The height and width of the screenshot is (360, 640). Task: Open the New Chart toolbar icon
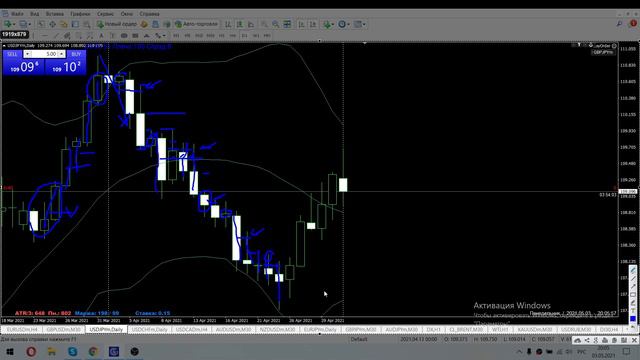(7, 24)
